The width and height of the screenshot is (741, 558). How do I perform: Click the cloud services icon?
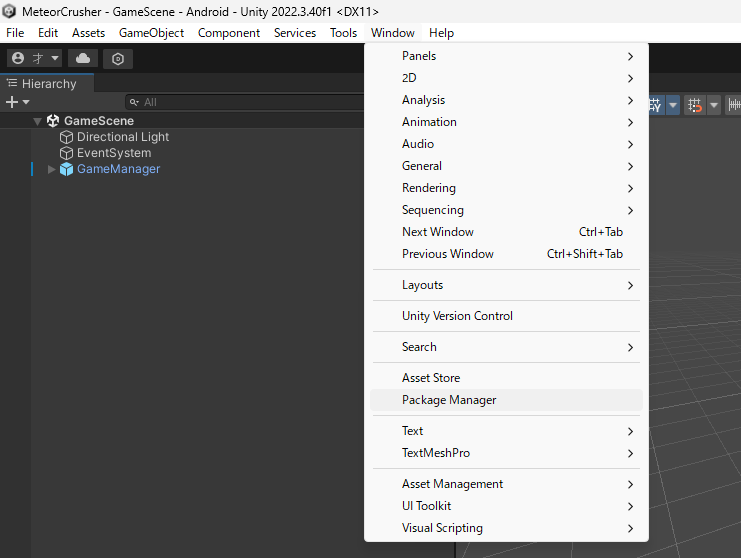(x=83, y=59)
